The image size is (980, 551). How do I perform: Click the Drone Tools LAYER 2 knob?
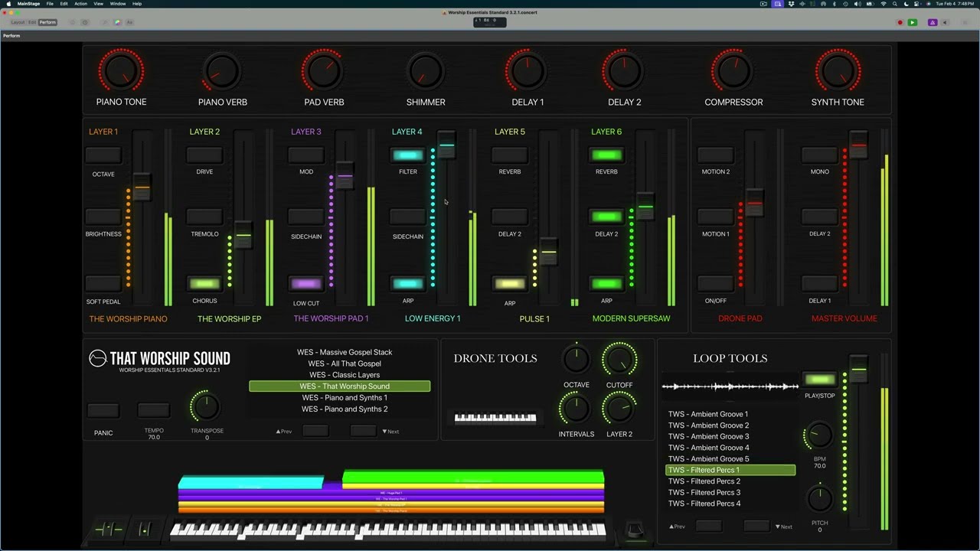pos(619,409)
